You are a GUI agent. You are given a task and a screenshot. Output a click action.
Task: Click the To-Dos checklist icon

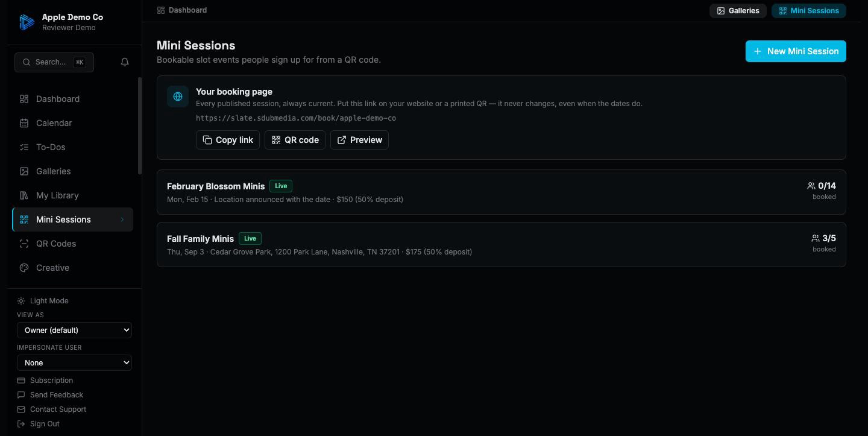tap(24, 147)
